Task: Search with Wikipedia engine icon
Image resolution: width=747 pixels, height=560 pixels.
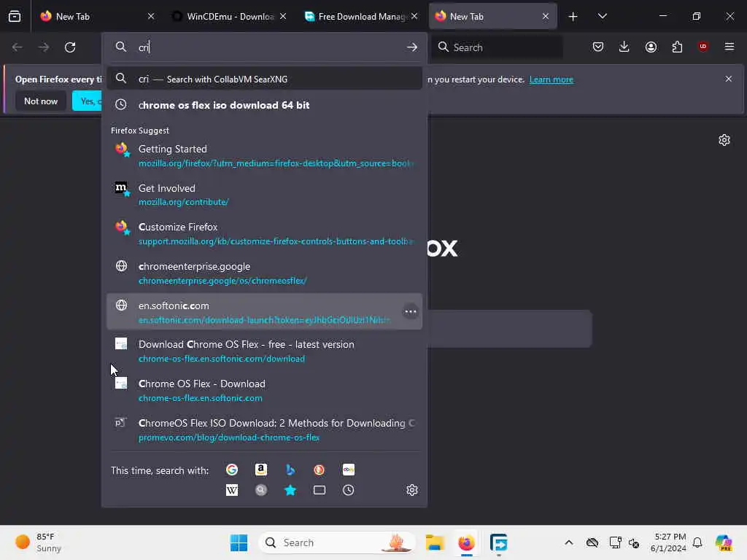Action: 232,490
